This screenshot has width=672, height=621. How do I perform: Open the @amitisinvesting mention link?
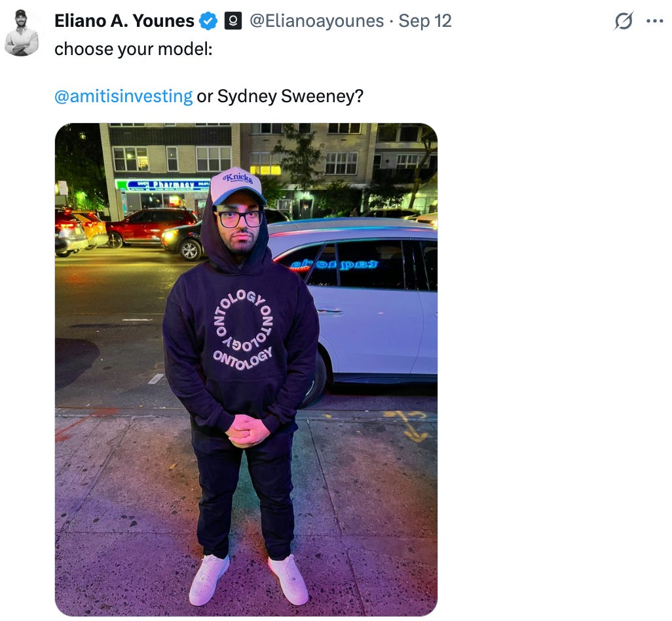(x=123, y=96)
